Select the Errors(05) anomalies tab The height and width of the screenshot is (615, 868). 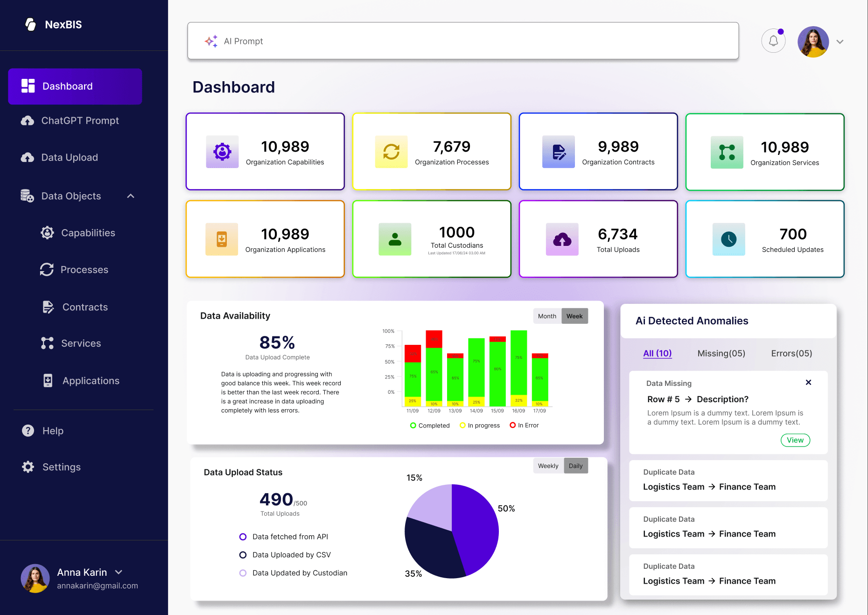click(x=791, y=353)
